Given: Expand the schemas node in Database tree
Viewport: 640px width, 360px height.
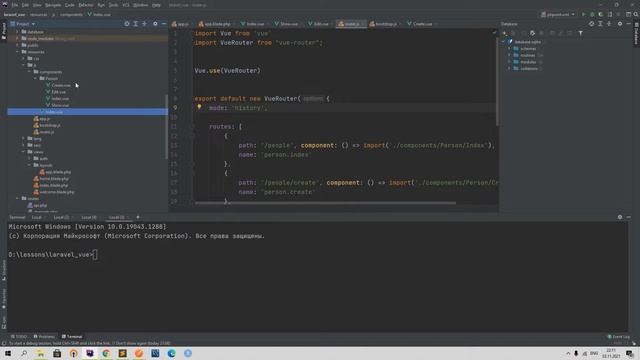Looking at the screenshot, I should [509, 49].
